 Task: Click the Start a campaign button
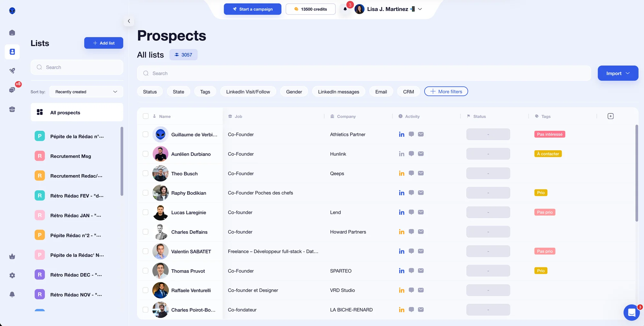click(252, 9)
